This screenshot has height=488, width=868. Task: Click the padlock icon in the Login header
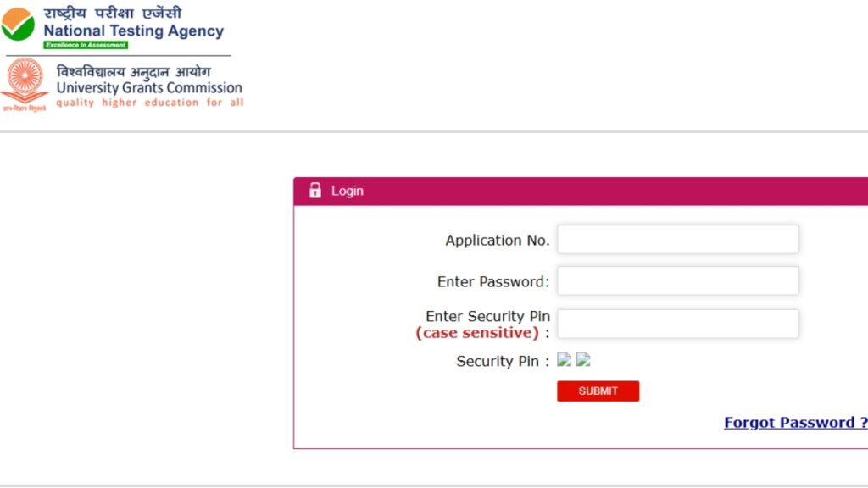(x=314, y=190)
